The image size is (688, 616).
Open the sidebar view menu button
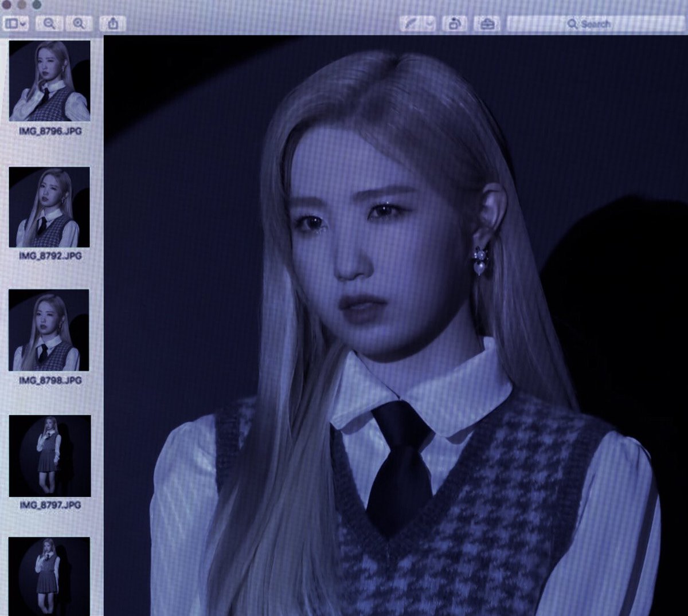pyautogui.click(x=15, y=23)
